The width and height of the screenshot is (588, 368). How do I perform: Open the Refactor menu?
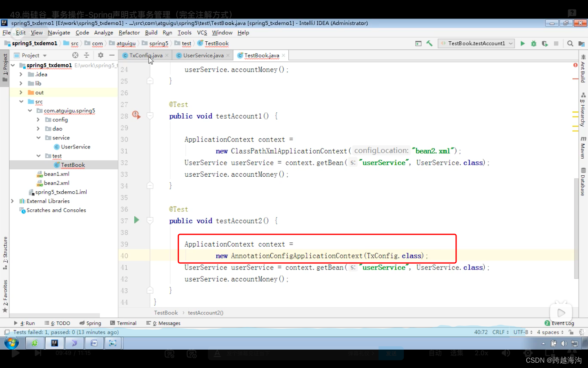(129, 33)
